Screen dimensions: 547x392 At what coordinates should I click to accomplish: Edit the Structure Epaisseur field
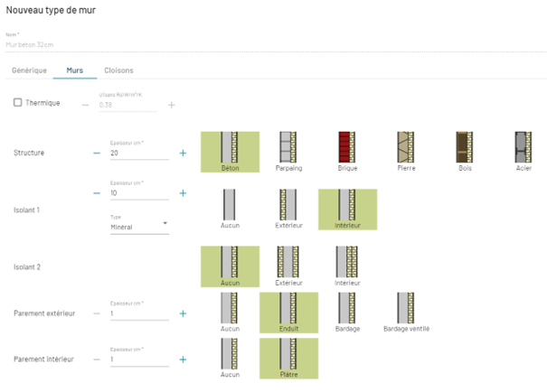(139, 153)
